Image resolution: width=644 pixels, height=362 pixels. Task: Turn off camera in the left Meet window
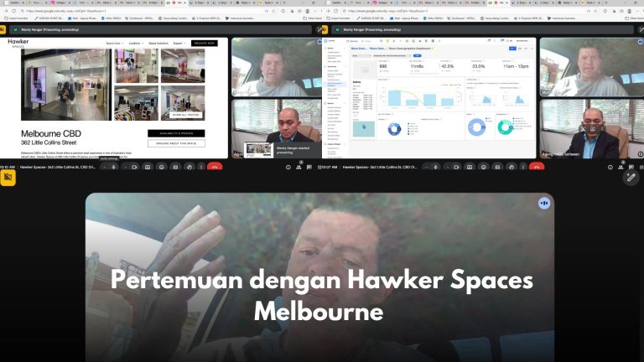click(x=134, y=167)
